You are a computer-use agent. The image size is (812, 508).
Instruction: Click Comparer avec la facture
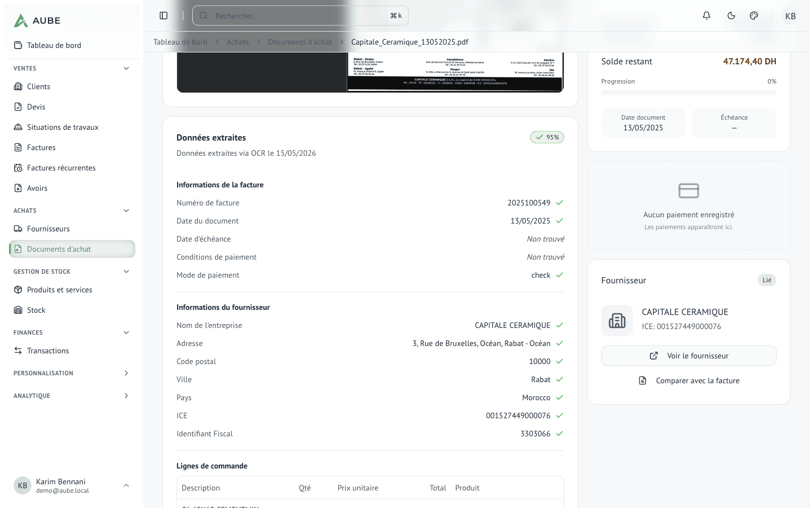[689, 380]
